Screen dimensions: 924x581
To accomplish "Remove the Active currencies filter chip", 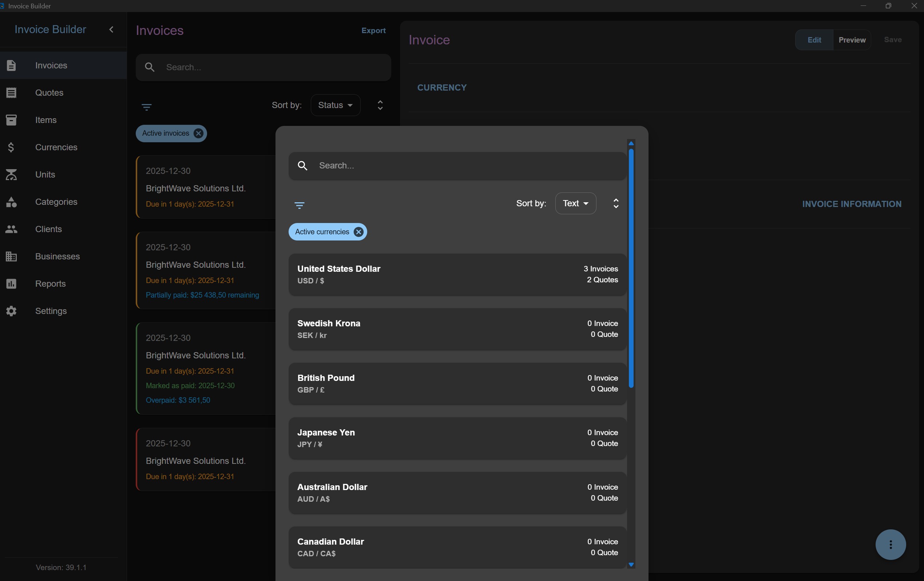I will [358, 232].
